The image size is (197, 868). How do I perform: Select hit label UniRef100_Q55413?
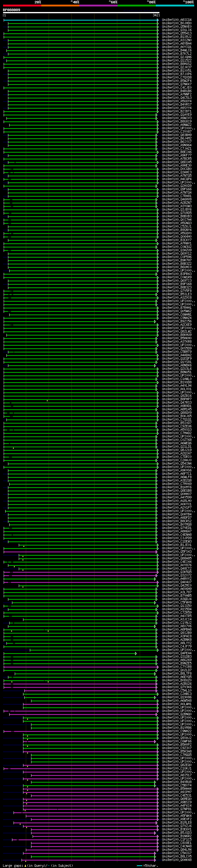pyautogui.click(x=177, y=33)
